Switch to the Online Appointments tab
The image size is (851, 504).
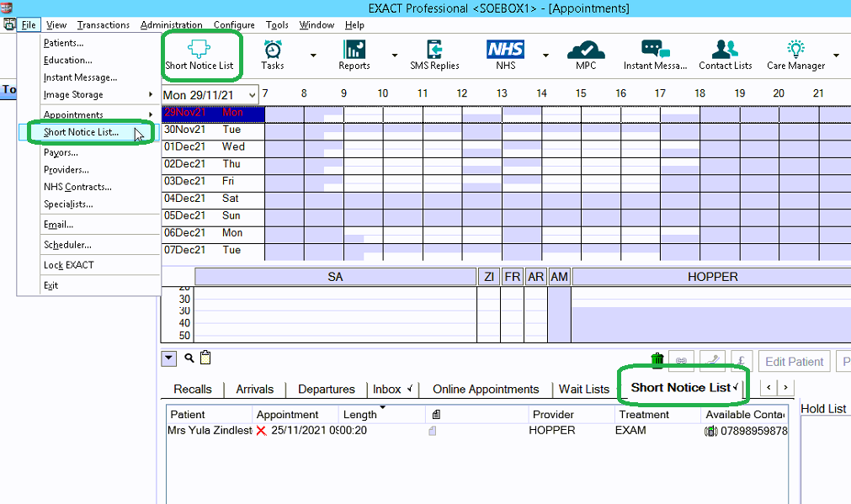[486, 389]
